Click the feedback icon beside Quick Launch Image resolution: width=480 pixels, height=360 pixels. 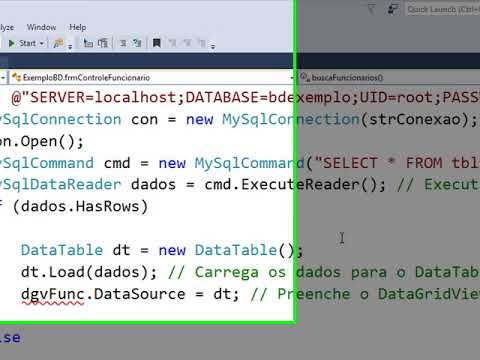coord(394,9)
